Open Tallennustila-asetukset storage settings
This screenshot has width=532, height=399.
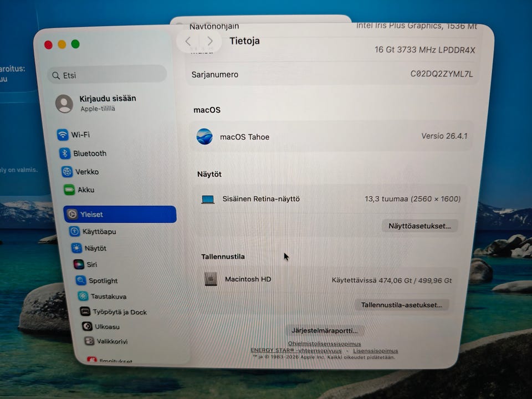point(401,305)
